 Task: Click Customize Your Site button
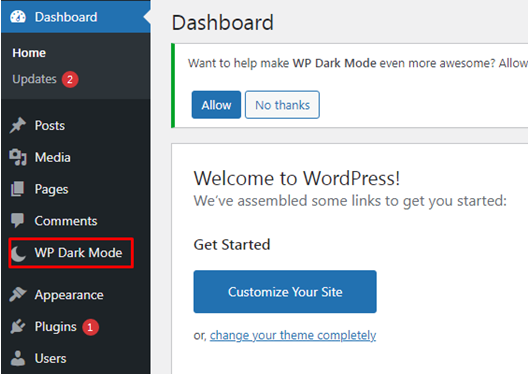point(285,292)
